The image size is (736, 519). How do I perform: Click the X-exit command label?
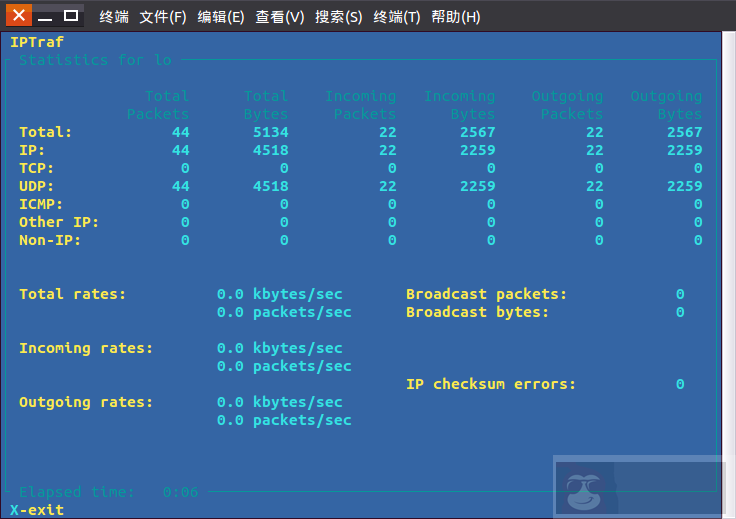click(x=37, y=510)
